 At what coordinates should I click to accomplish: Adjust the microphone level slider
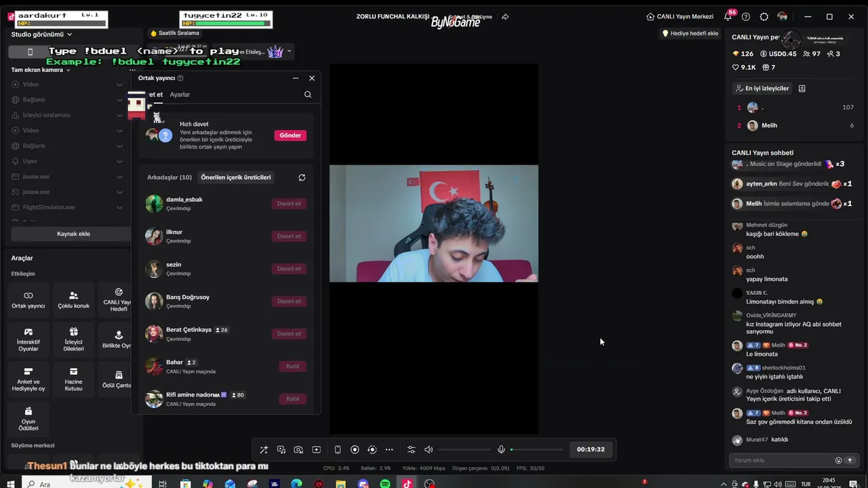pyautogui.click(x=536, y=449)
